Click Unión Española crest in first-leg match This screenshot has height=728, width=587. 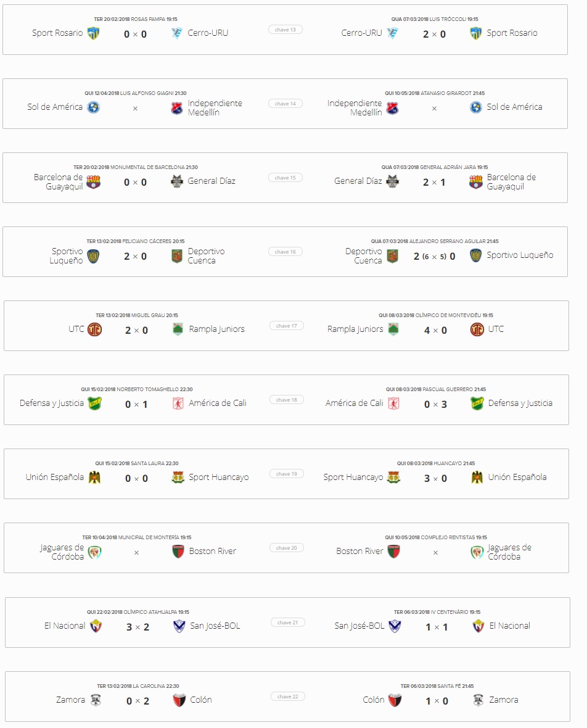click(95, 478)
